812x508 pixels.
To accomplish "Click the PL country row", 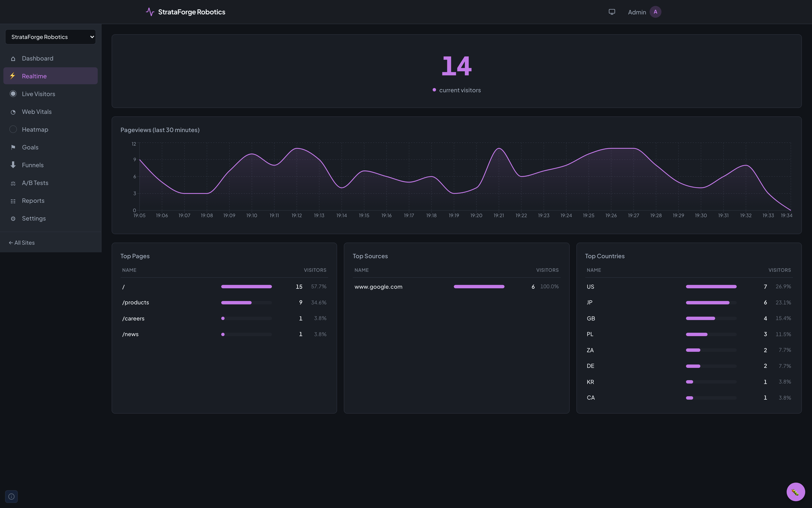I will [x=689, y=334].
